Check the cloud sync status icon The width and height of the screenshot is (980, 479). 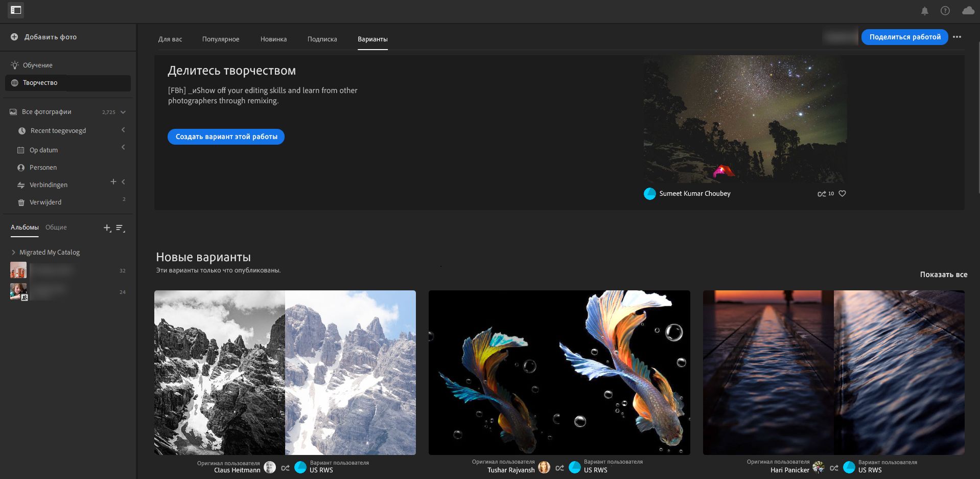tap(968, 10)
